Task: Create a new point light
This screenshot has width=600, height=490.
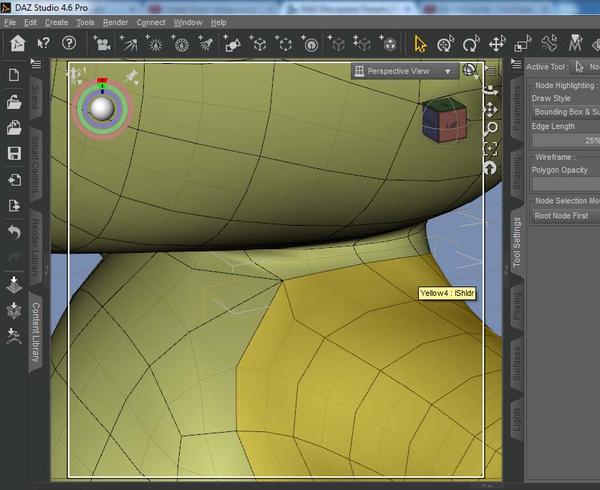Action: click(x=155, y=44)
